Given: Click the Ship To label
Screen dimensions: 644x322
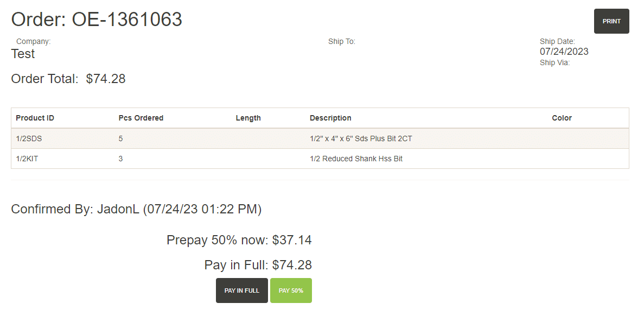Looking at the screenshot, I should coord(342,41).
